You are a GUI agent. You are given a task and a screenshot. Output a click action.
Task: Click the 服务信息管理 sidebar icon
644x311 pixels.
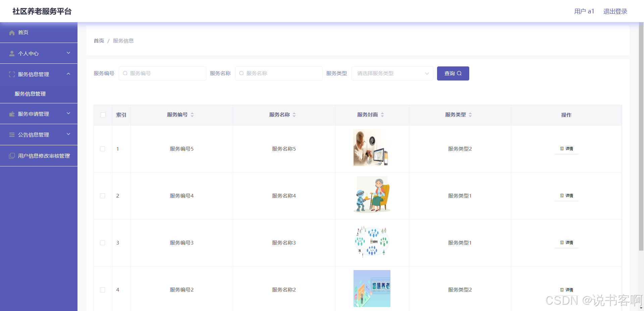coord(12,74)
